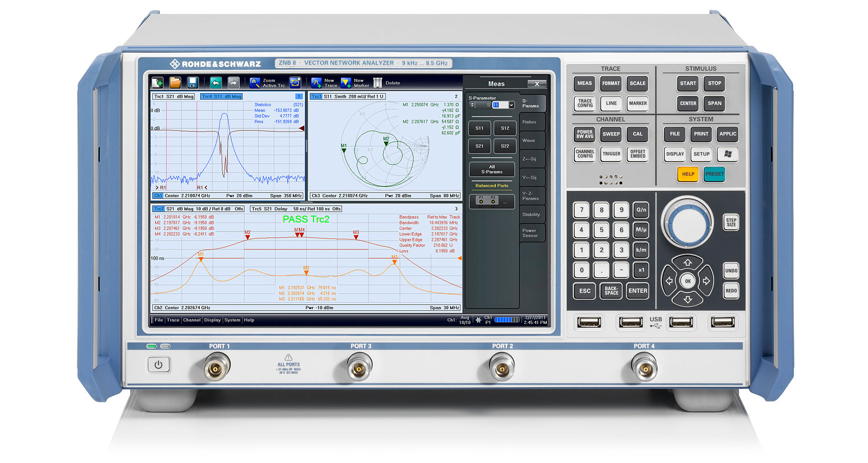Click the floppy disk save icon
Viewport: 868px width, 463px height.
193,83
